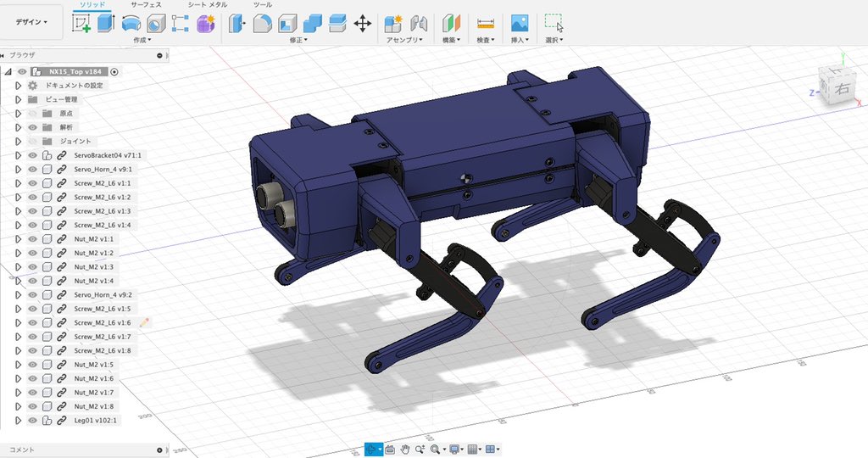Image resolution: width=868 pixels, height=458 pixels.
Task: Open the Modify panel dropdown
Action: [x=298, y=40]
